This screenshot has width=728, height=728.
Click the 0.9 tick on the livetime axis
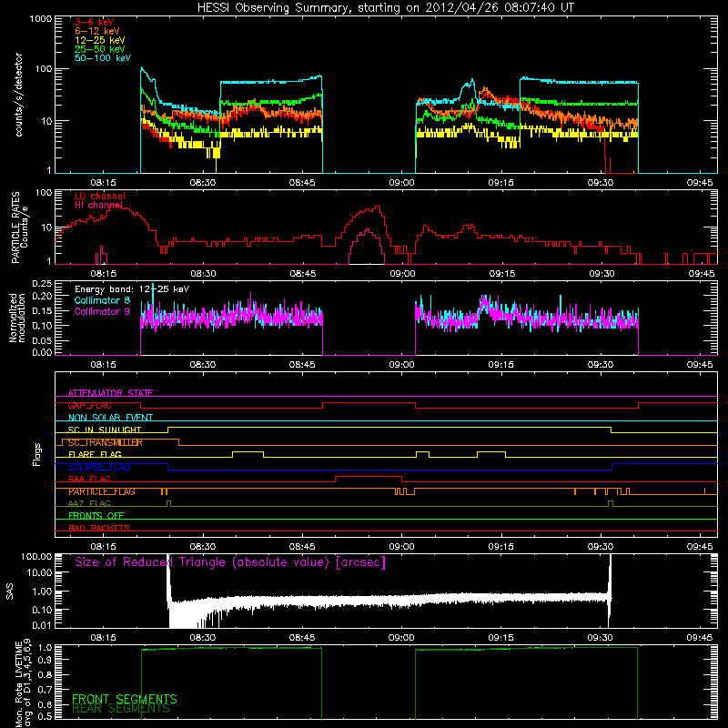(46, 661)
